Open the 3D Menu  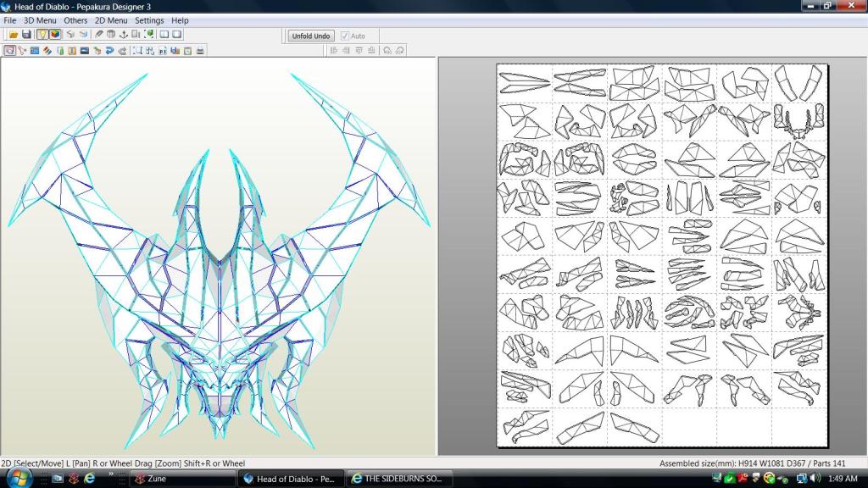click(x=40, y=20)
